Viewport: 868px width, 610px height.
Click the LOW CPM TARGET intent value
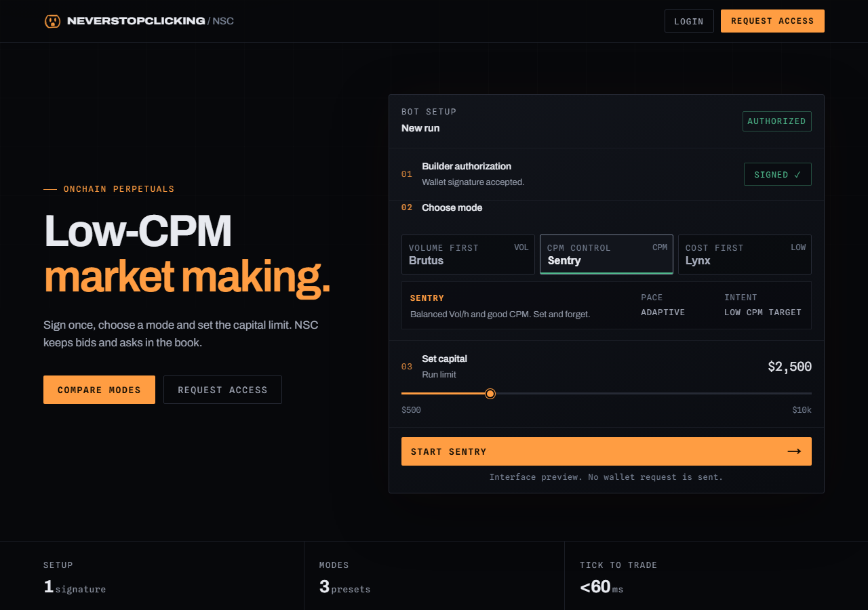tap(763, 312)
